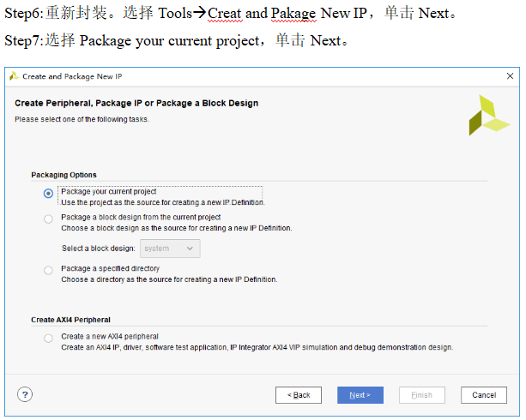Choose Package a block design from current project
The image size is (526, 420).
48,219
